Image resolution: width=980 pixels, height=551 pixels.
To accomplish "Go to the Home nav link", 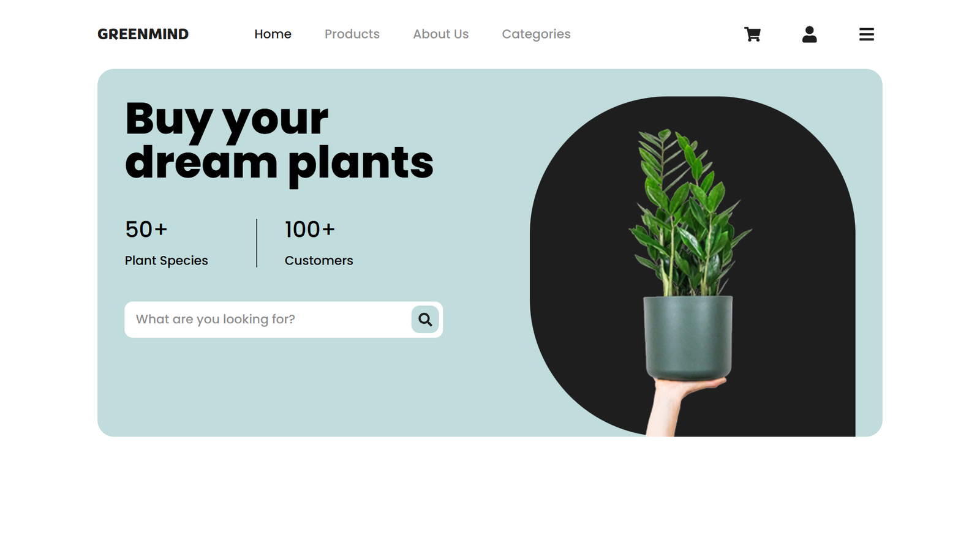I will pyautogui.click(x=273, y=34).
